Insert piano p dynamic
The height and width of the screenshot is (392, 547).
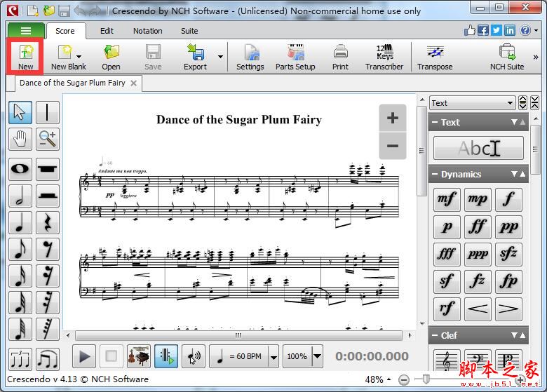(x=447, y=227)
